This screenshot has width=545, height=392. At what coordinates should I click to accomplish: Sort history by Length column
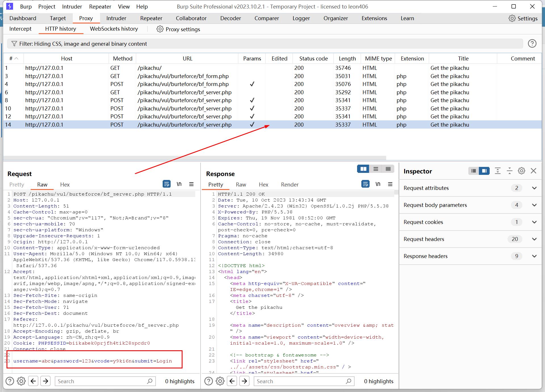(x=347, y=58)
